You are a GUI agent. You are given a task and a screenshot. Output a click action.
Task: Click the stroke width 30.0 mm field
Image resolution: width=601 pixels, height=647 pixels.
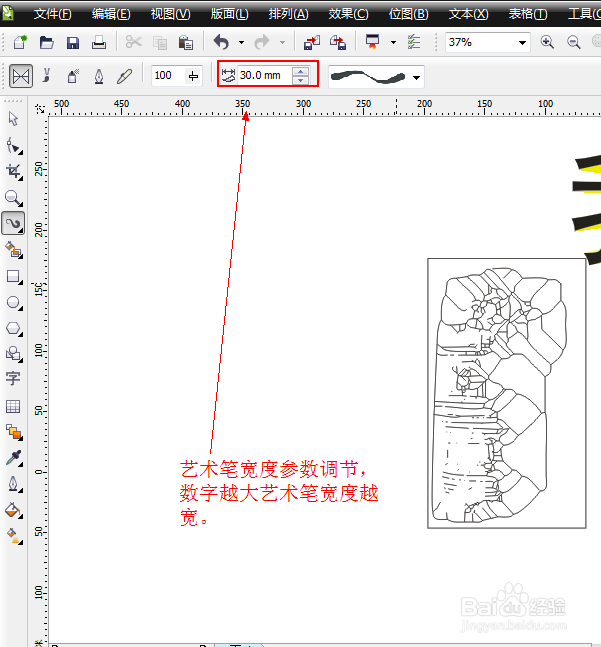pyautogui.click(x=264, y=76)
